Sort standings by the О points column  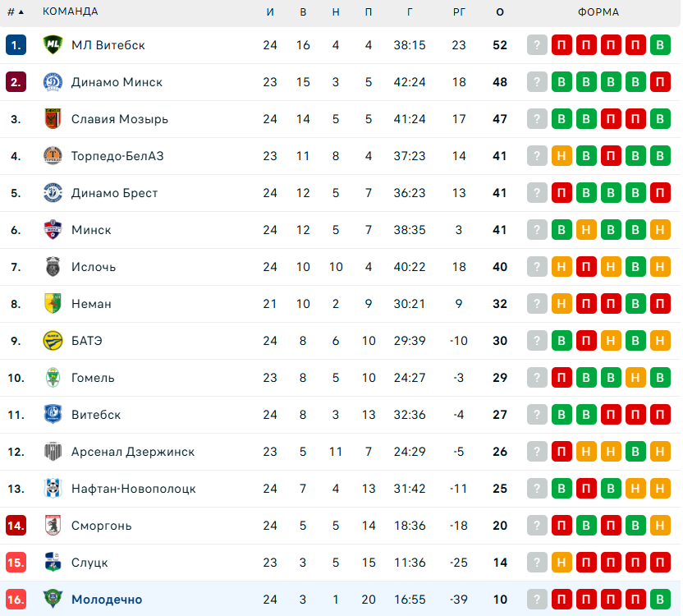click(500, 11)
